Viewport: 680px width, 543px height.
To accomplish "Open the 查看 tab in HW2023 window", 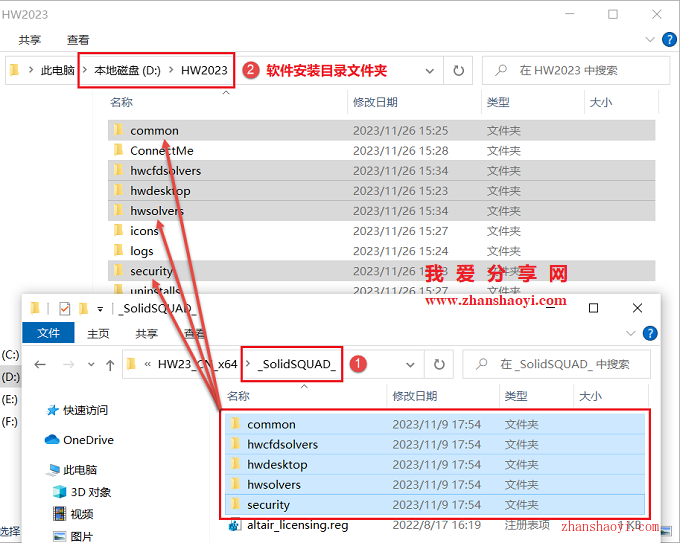I will coord(78,40).
